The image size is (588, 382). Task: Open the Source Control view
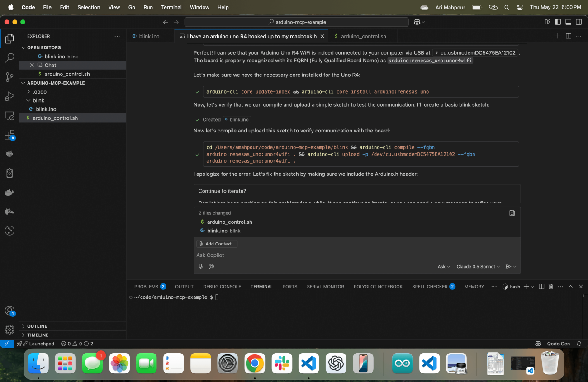pyautogui.click(x=9, y=77)
